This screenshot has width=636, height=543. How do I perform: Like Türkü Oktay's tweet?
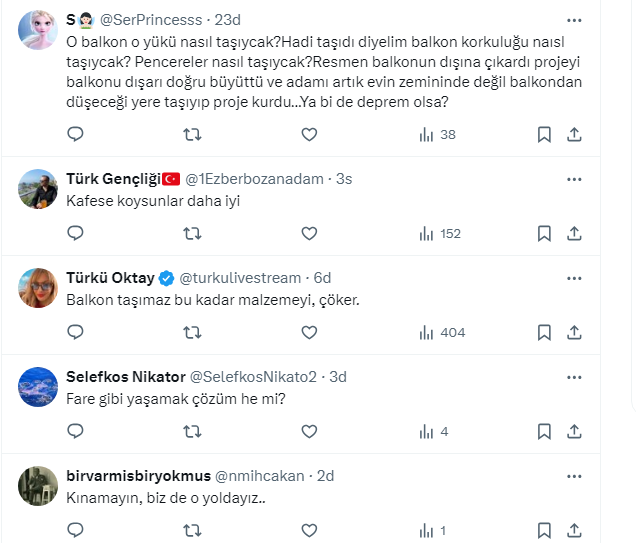[310, 332]
